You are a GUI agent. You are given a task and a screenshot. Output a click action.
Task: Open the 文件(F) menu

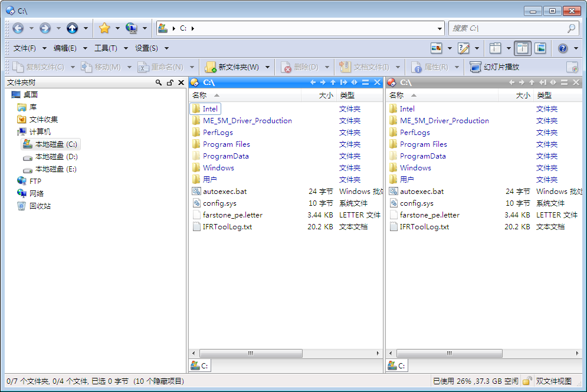point(25,48)
